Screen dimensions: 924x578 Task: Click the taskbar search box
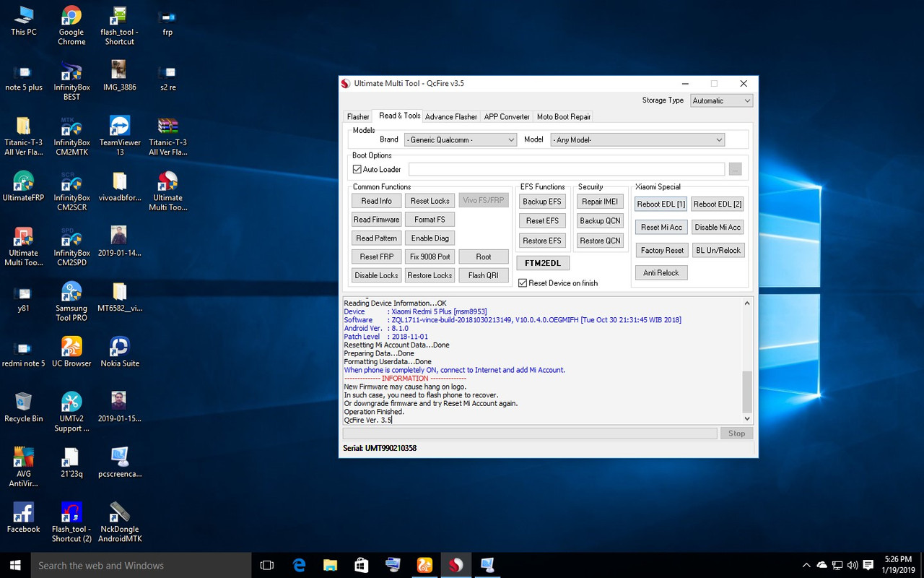pyautogui.click(x=141, y=565)
